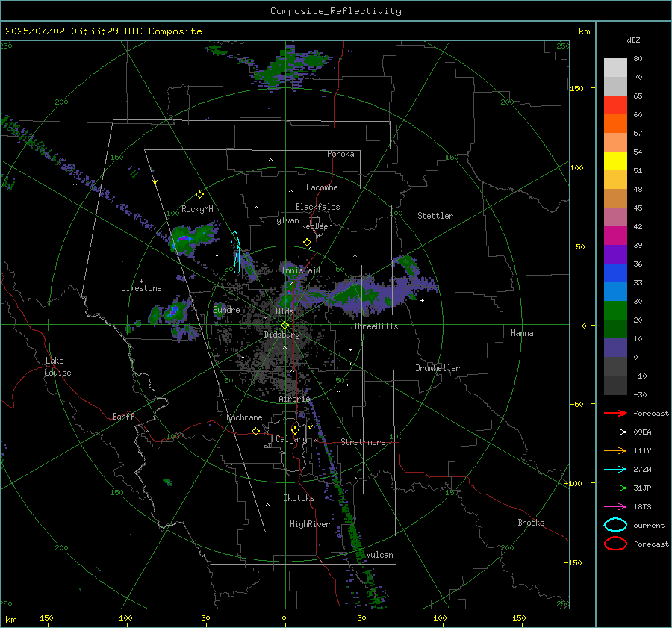Click the yellow diamond marker below Cochrane

(x=256, y=431)
